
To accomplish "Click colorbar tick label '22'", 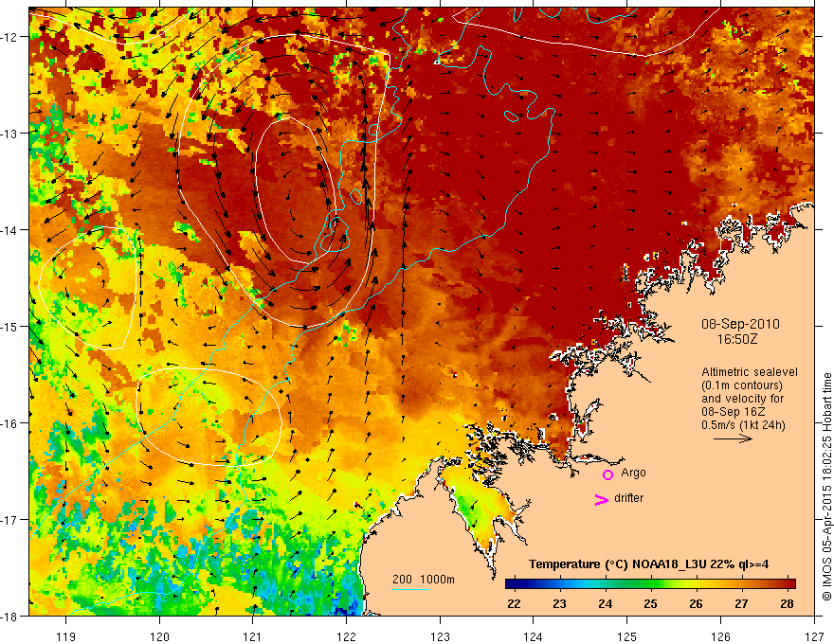I will pyautogui.click(x=514, y=604).
